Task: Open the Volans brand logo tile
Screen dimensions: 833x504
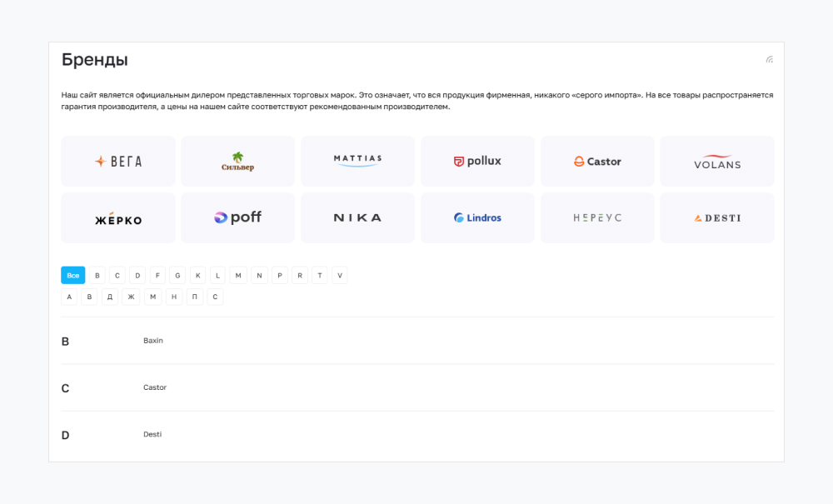Action: pyautogui.click(x=717, y=162)
